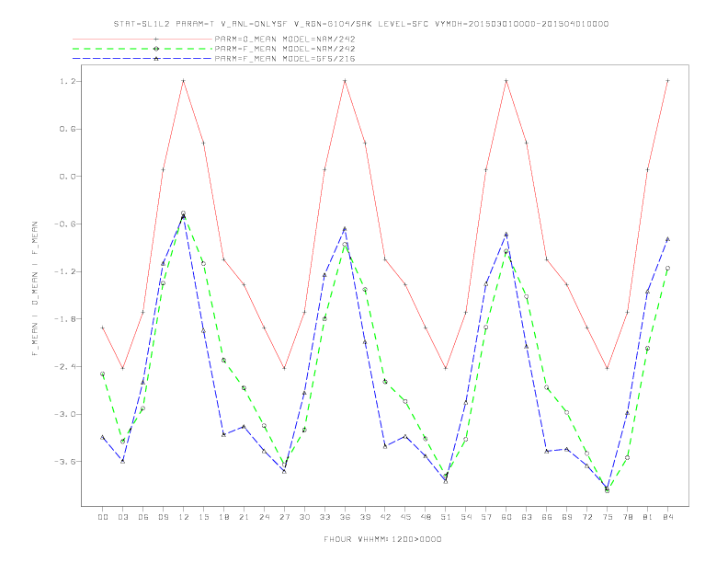Image resolution: width=728 pixels, height=563 pixels.
Task: Select legend entry PARM=F_MEAN MODEL=GFS/216
Action: coord(285,59)
